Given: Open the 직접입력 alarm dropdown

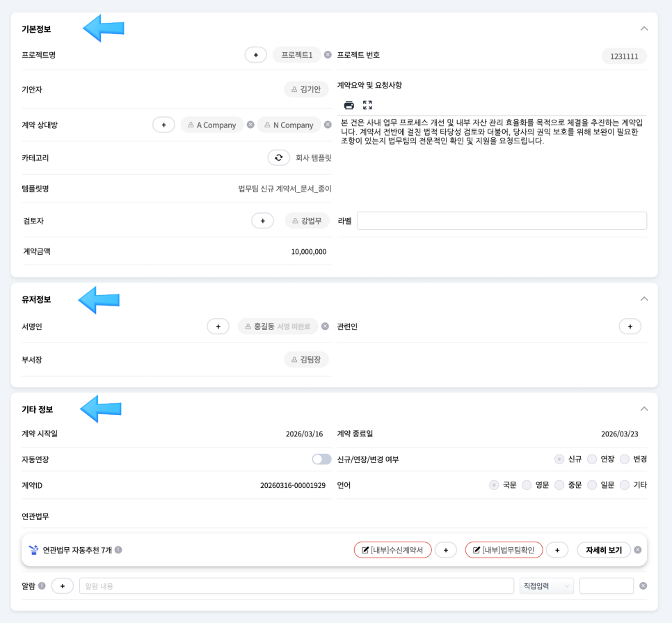Looking at the screenshot, I should 547,586.
